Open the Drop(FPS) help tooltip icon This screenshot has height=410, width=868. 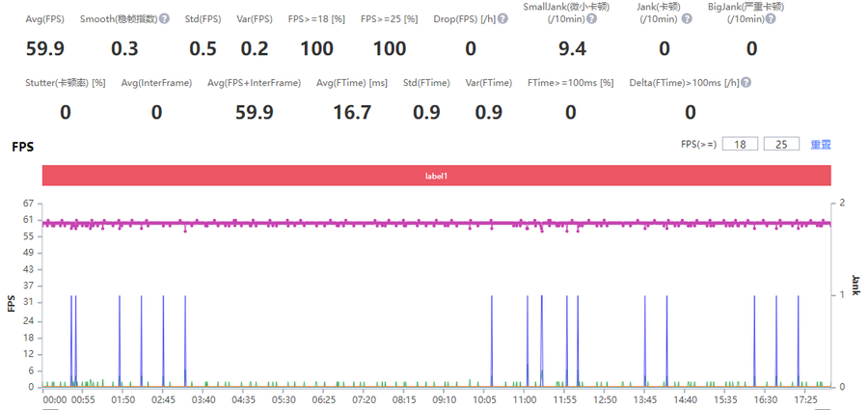point(505,18)
